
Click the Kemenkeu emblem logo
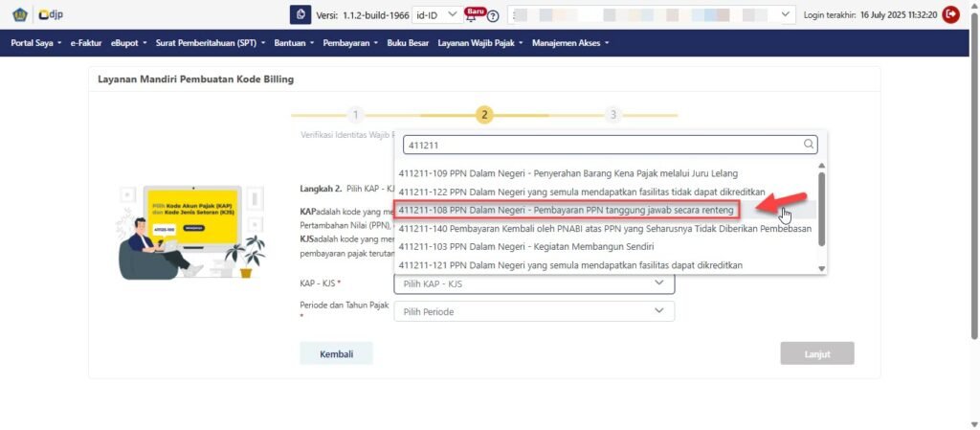18,14
